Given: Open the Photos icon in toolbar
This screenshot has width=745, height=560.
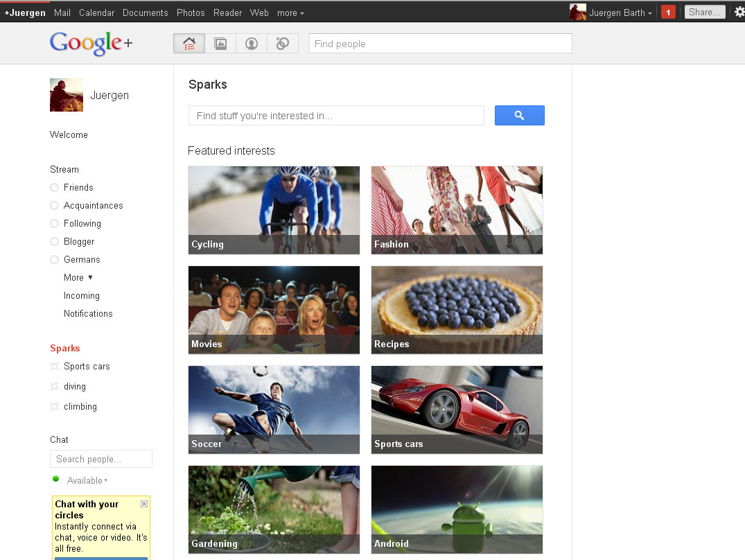Looking at the screenshot, I should pos(220,44).
